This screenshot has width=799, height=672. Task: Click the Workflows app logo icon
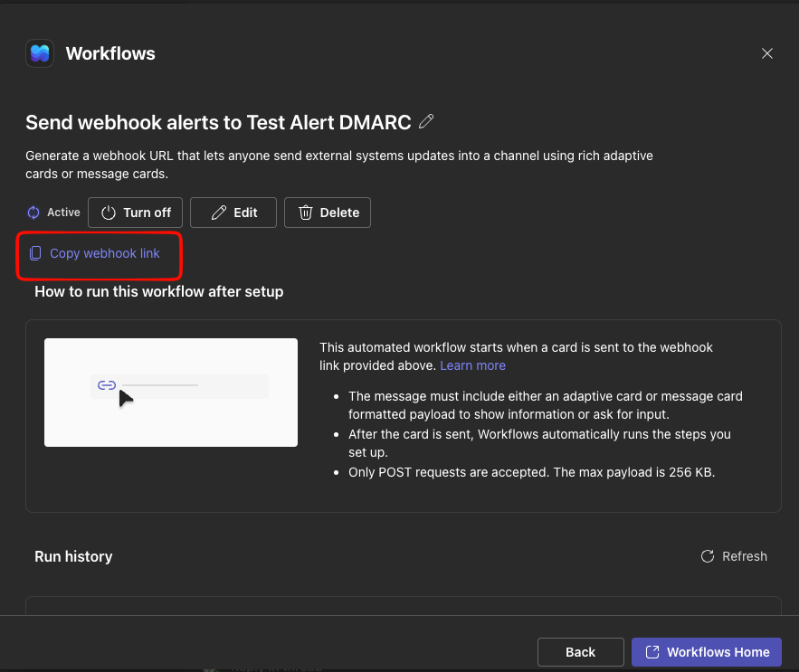(40, 53)
